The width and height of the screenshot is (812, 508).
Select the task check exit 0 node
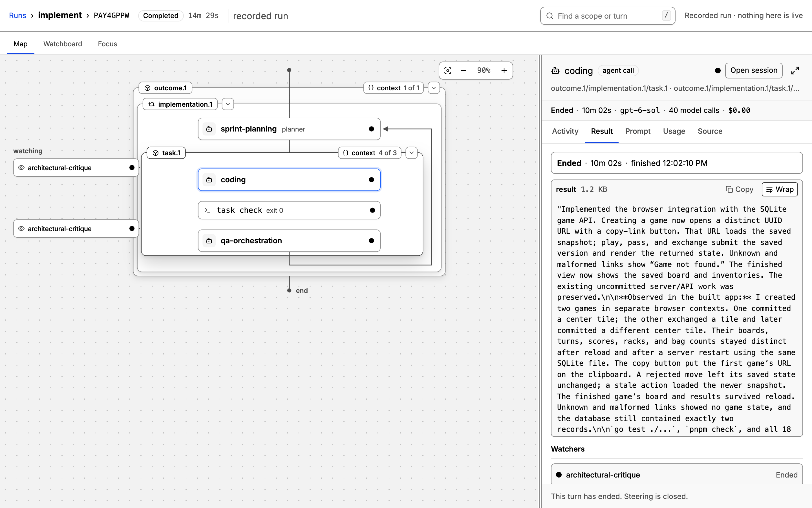(x=289, y=210)
